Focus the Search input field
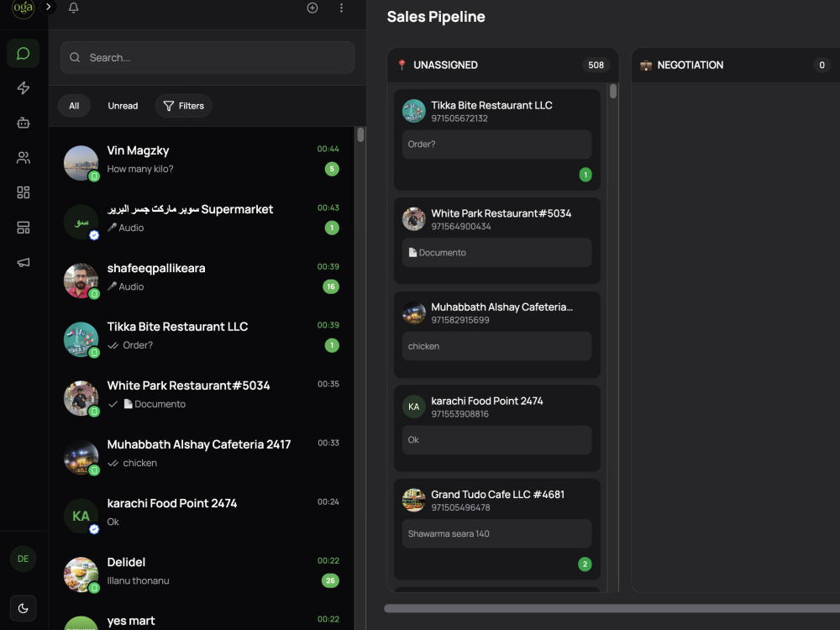 pyautogui.click(x=207, y=57)
